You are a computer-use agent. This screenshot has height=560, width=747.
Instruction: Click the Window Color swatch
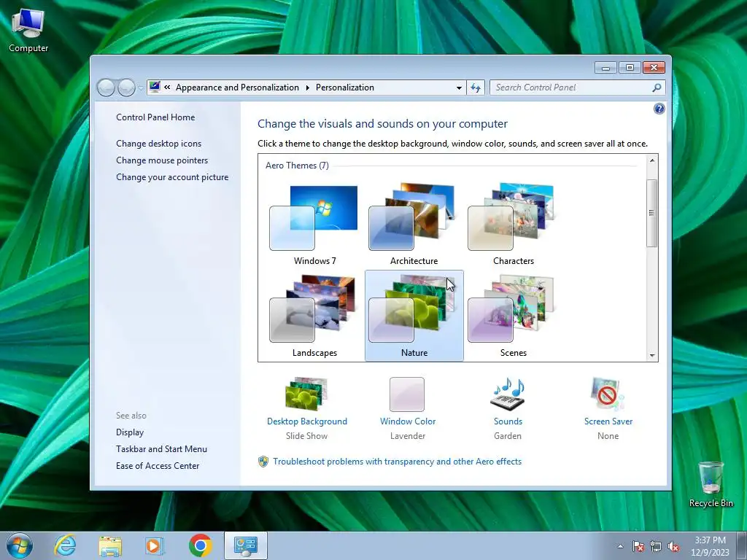coord(407,394)
